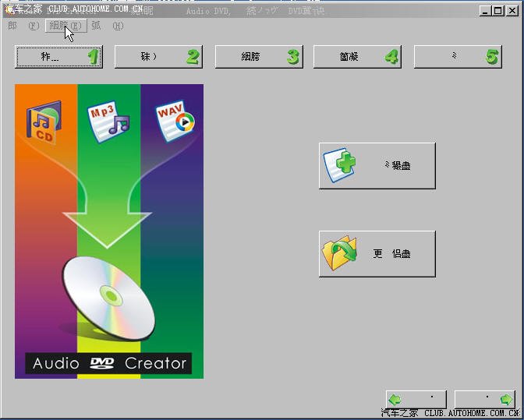524x420 pixels.
Task: Maximize the Audio DVD Creator window
Action: tap(498, 11)
